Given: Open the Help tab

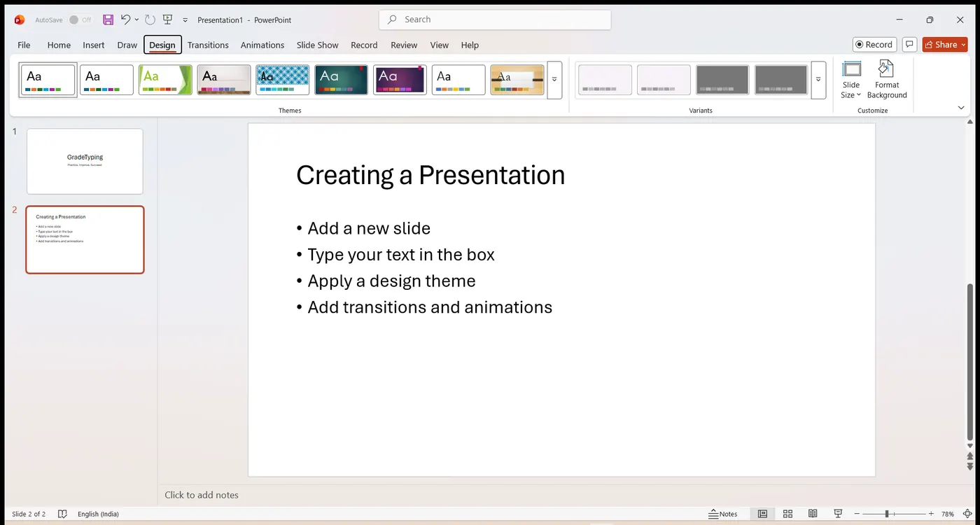Looking at the screenshot, I should (470, 45).
